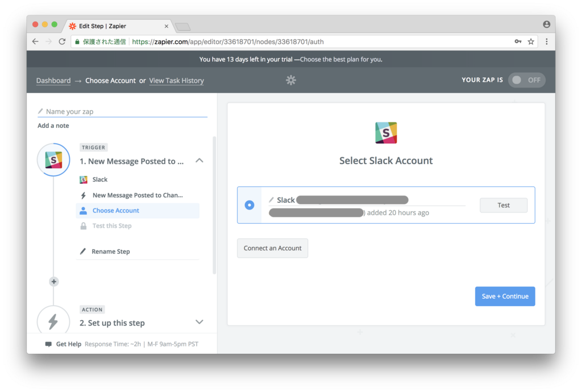Viewport: 582px width, 392px height.
Task: Click lightning icon beside New Message Posted
Action: point(84,195)
